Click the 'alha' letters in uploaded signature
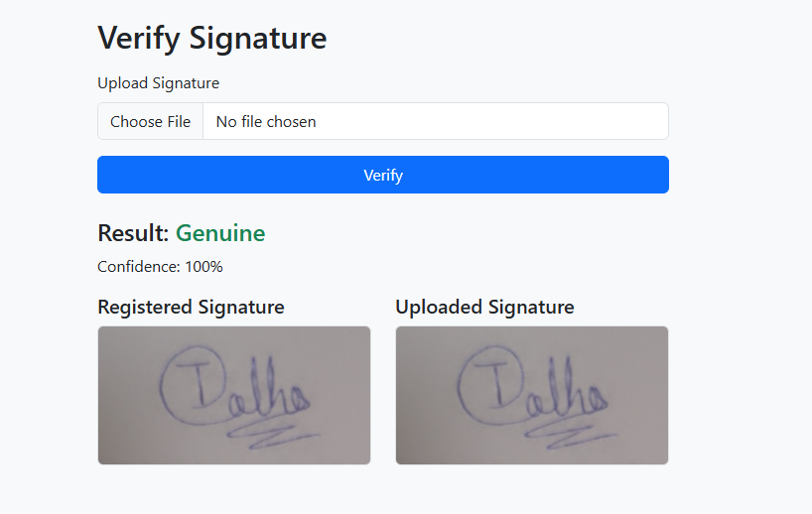Viewport: 812px width, 514px height. (567, 389)
